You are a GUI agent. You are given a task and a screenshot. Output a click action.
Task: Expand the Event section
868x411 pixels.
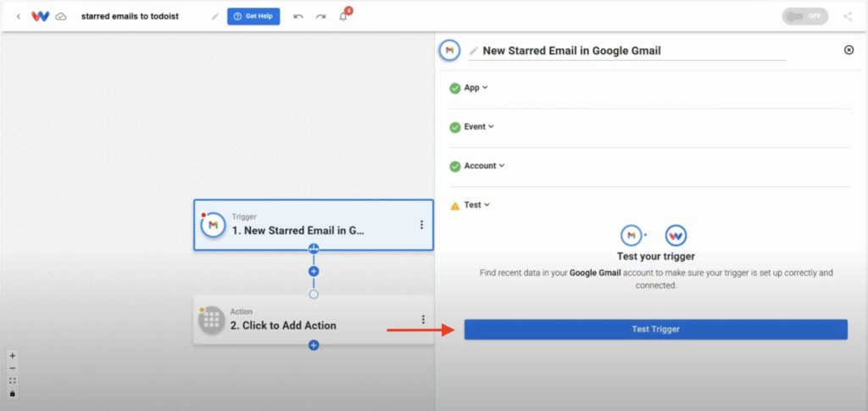479,126
